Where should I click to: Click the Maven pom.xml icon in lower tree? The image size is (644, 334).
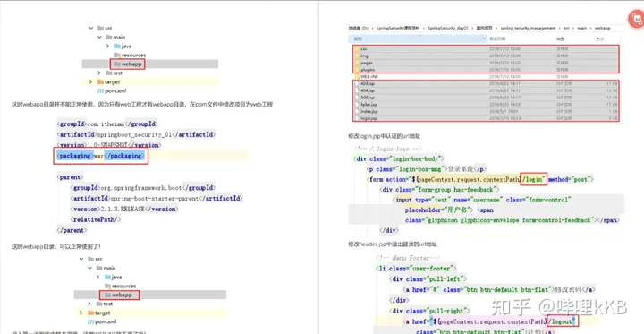click(x=90, y=321)
